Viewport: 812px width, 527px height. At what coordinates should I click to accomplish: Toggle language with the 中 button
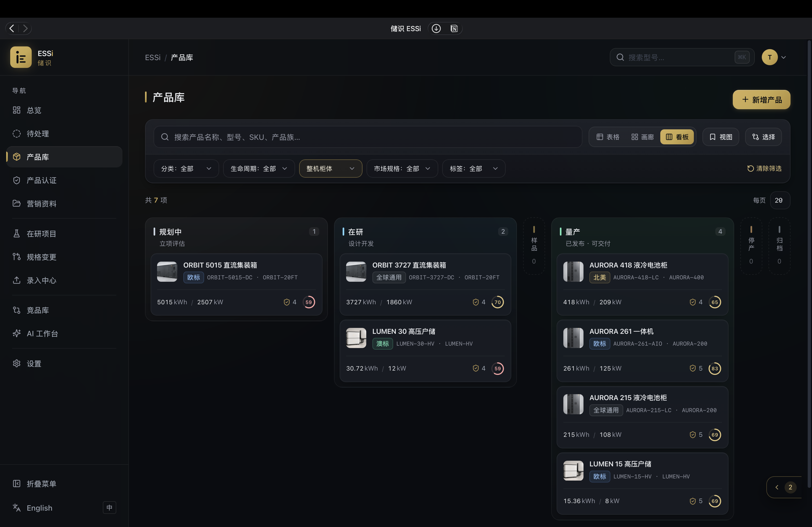click(x=110, y=508)
